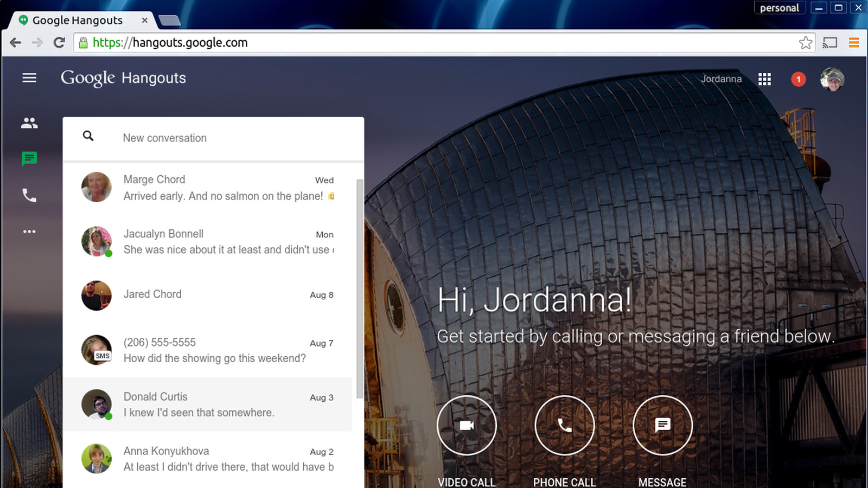Click Jacualyn Bonnell's avatar
The image size is (868, 488).
(97, 241)
